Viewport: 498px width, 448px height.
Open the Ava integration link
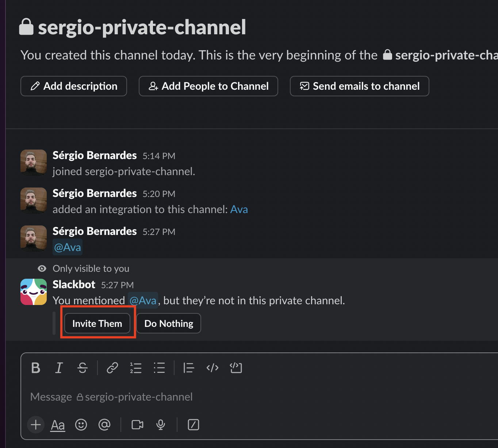coord(239,209)
